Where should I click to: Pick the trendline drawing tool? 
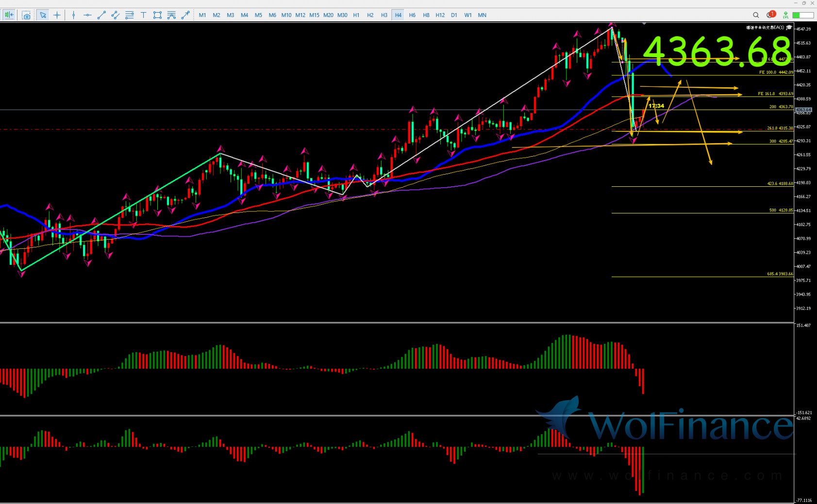[101, 15]
